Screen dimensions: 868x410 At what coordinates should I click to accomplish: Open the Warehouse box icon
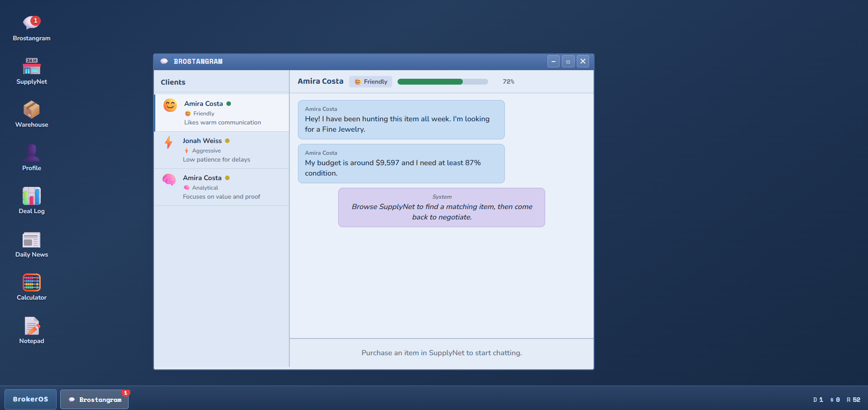coord(32,114)
